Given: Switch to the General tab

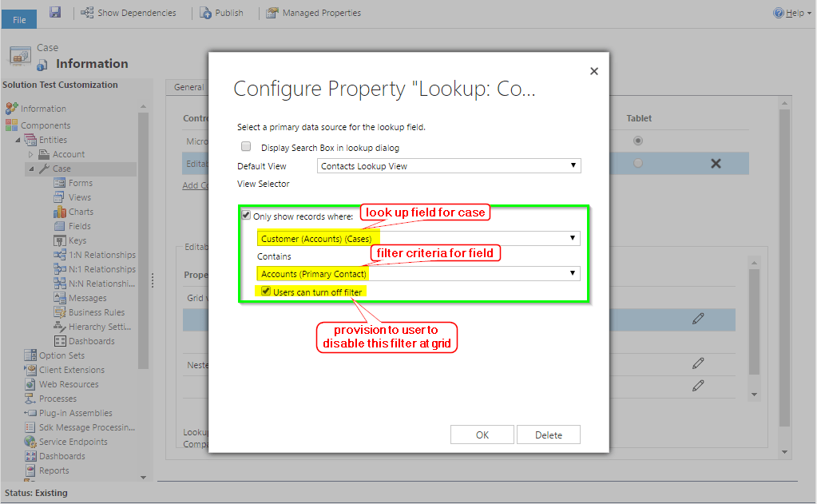Looking at the screenshot, I should [188, 87].
